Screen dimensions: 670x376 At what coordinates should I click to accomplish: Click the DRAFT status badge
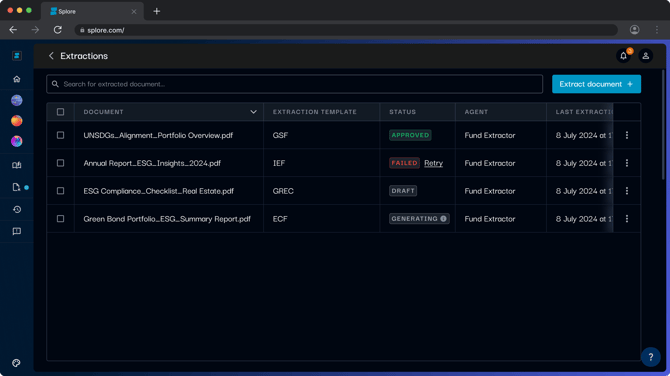[403, 191]
